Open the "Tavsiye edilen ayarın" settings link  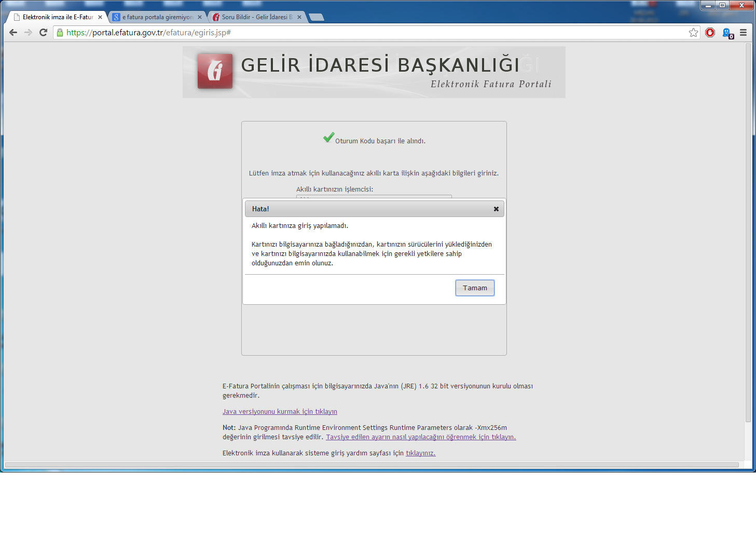click(421, 437)
